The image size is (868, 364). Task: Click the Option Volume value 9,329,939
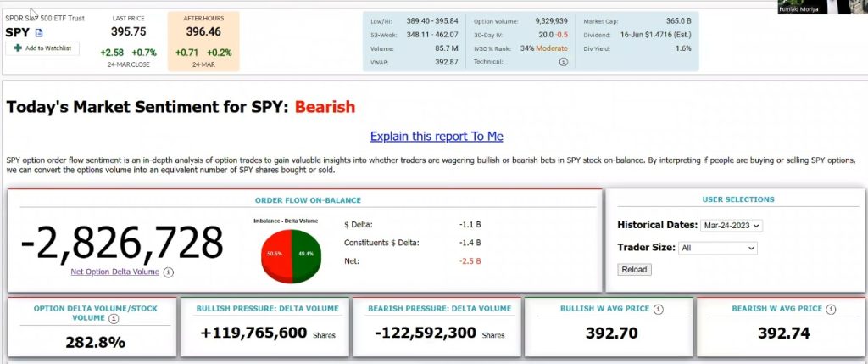(551, 21)
